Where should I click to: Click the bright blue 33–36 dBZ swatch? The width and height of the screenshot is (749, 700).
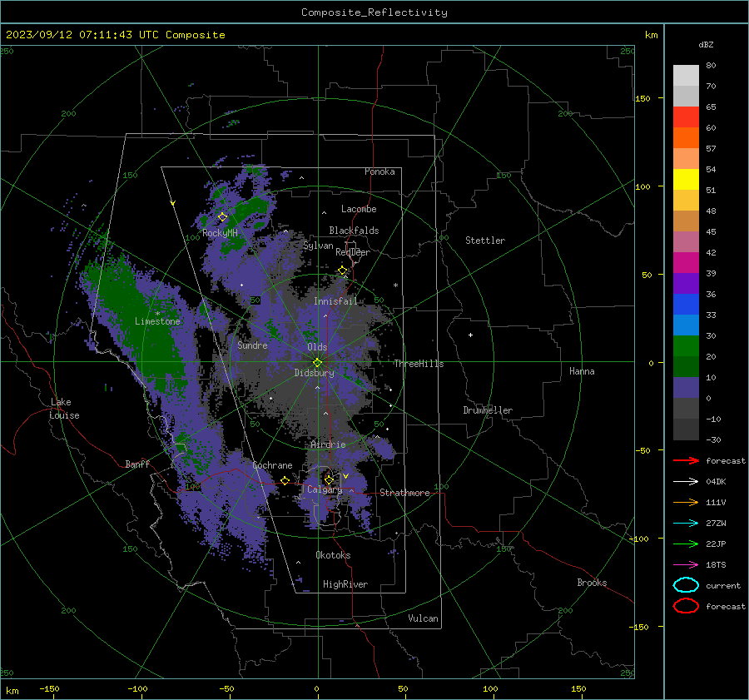click(686, 305)
